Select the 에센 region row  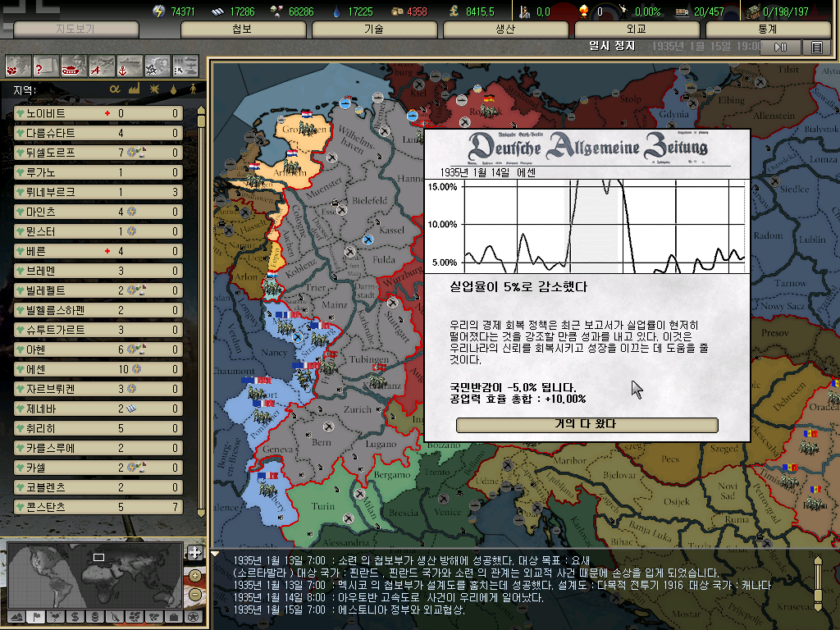98,369
